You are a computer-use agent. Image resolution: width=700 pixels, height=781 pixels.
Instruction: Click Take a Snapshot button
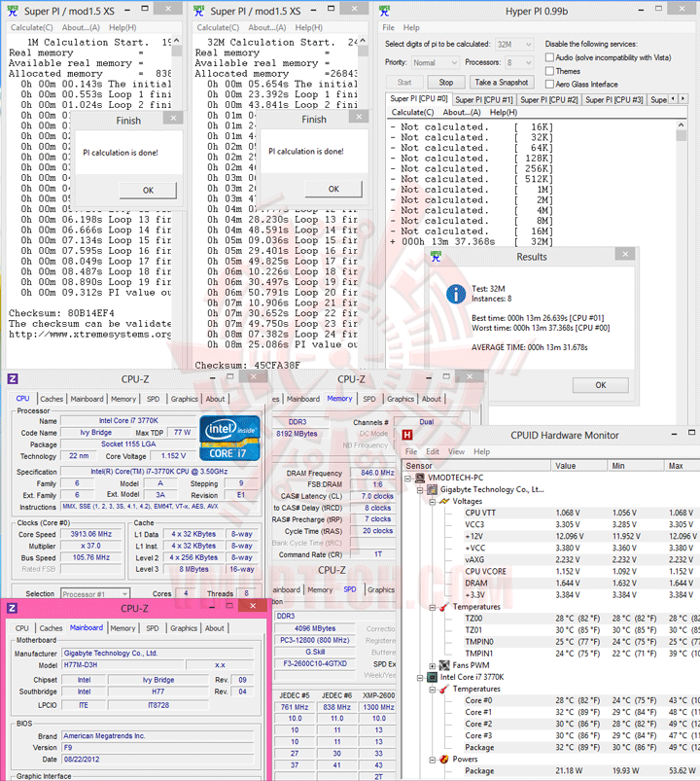tap(502, 82)
